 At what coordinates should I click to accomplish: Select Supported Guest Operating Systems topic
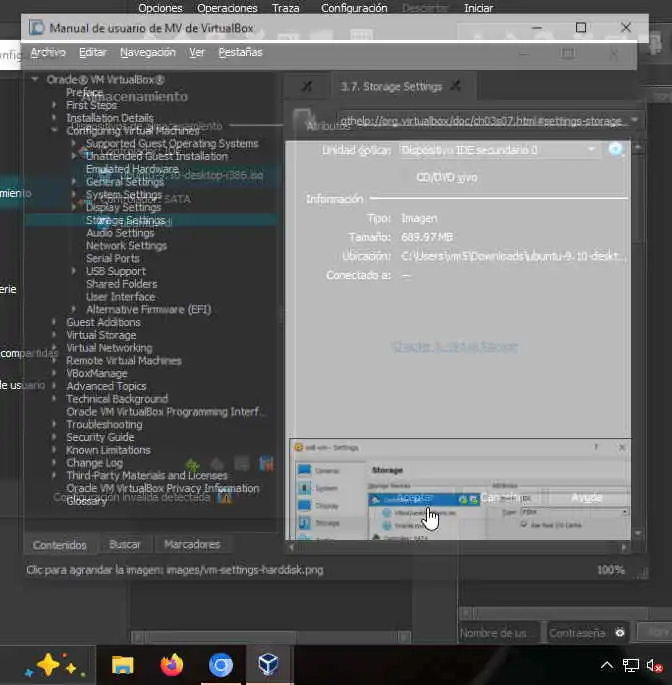tap(172, 143)
